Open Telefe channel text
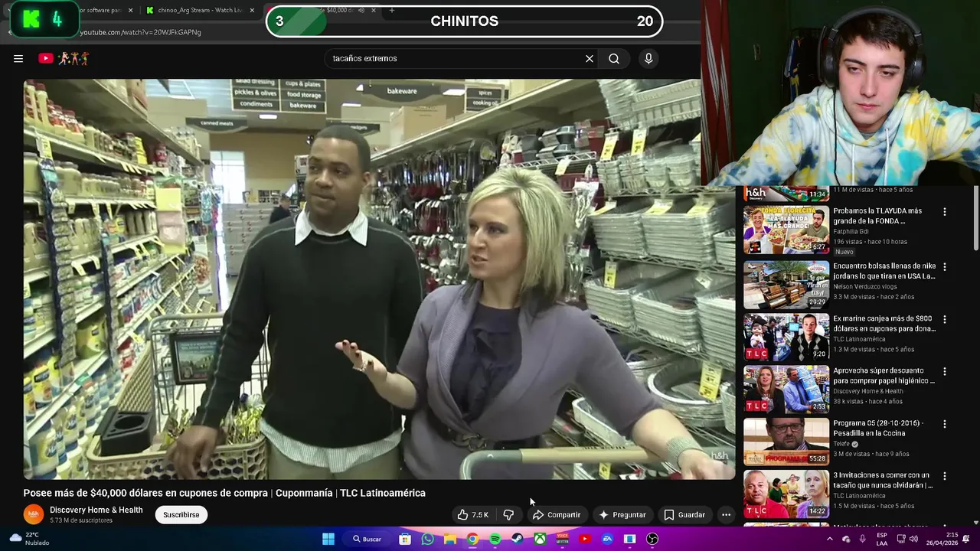Screen dimensions: 980x551 click(842, 444)
